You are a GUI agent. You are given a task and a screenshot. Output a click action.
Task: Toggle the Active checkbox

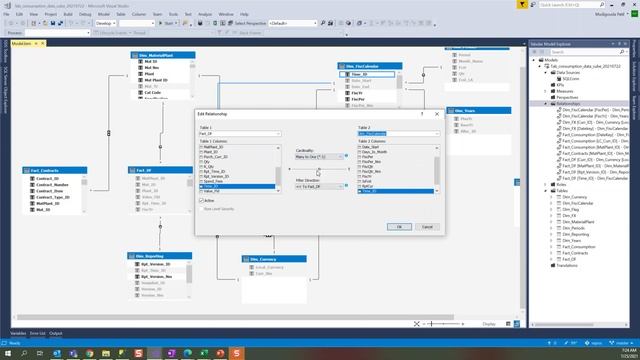(201, 200)
